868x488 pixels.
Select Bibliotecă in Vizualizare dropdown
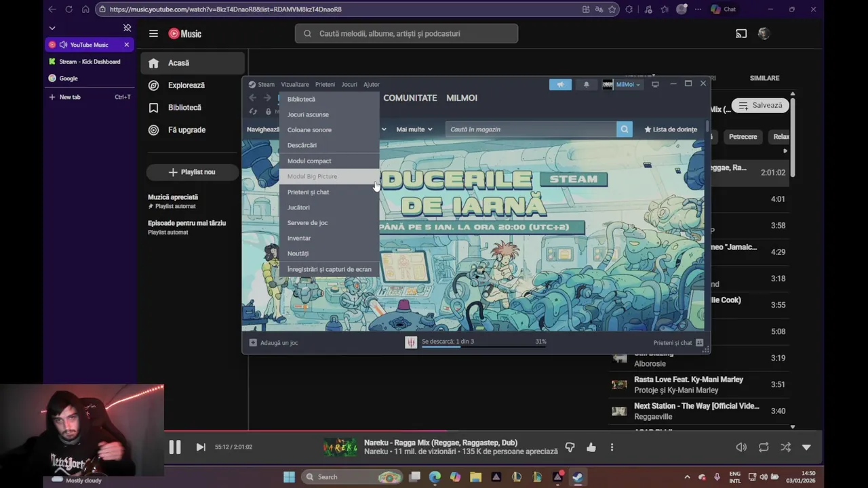[x=329, y=100]
